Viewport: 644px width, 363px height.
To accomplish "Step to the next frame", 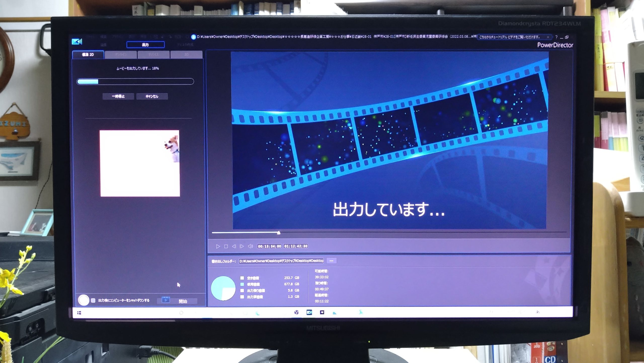I will click(242, 247).
